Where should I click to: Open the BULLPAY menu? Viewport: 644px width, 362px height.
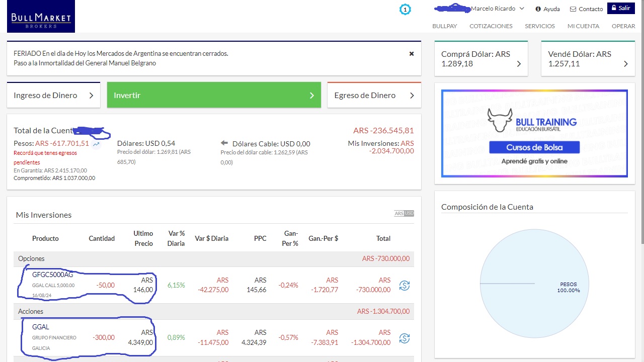445,26
